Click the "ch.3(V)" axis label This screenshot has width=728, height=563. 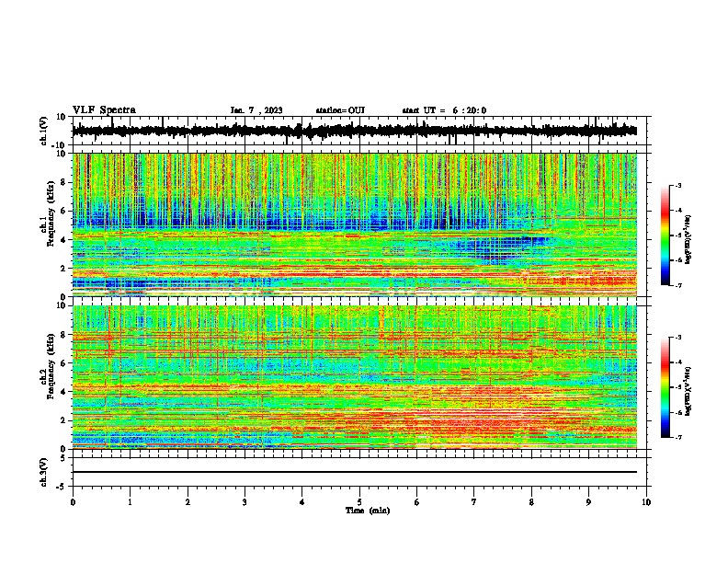click(44, 472)
